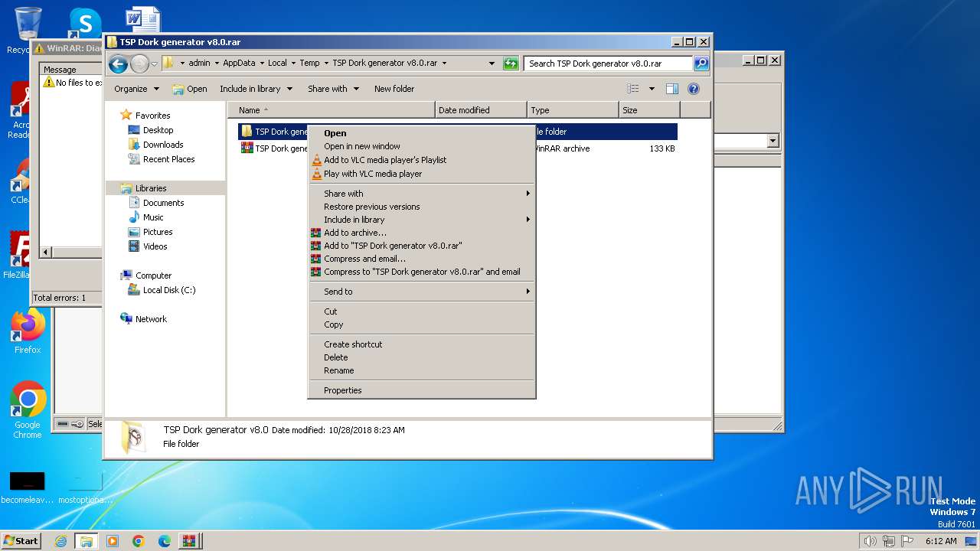Image resolution: width=980 pixels, height=551 pixels.
Task: Select Local Disk (C:) in navigation pane
Action: (x=168, y=290)
